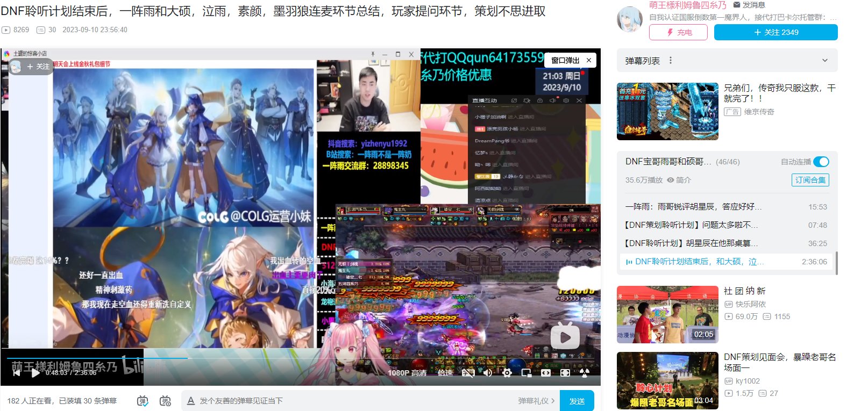Click the 35.6万播放 play count text
The width and height of the screenshot is (868, 411).
[644, 180]
